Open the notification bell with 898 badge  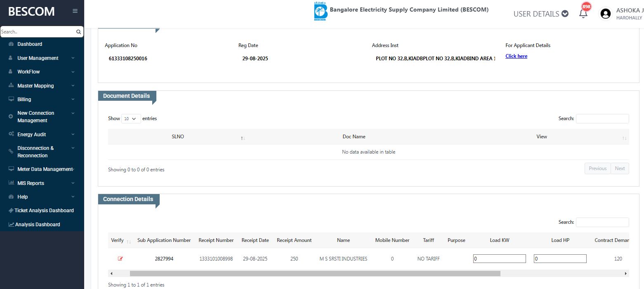(x=583, y=14)
